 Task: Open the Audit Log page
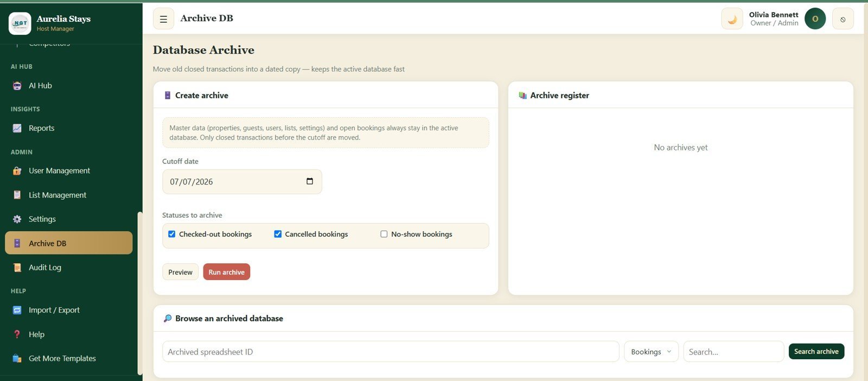(x=68, y=268)
